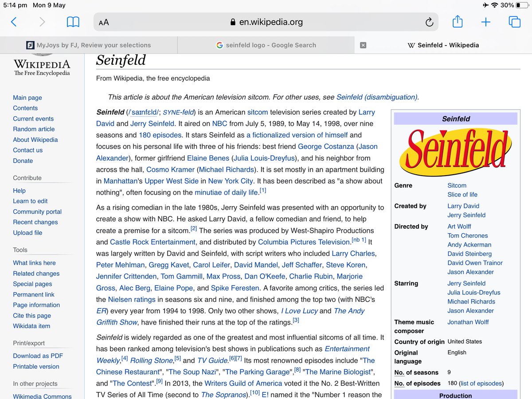Open Printable version link
Image resolution: width=532 pixels, height=399 pixels.
(36, 367)
